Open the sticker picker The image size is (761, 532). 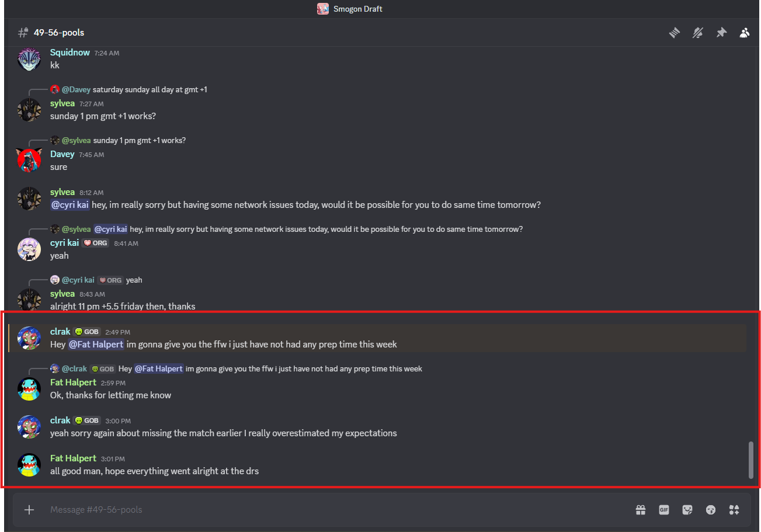coord(687,510)
